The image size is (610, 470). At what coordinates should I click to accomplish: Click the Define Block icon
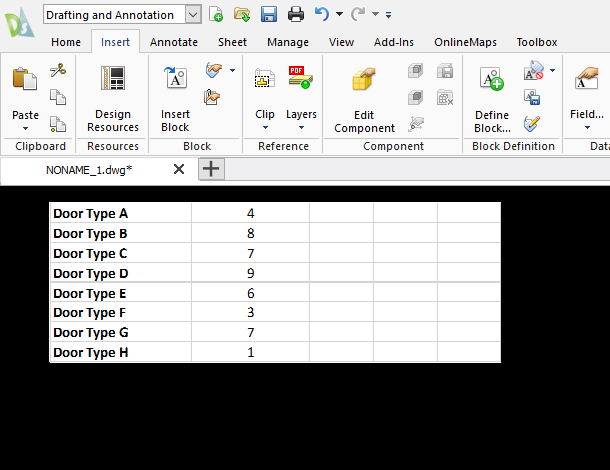(x=492, y=79)
